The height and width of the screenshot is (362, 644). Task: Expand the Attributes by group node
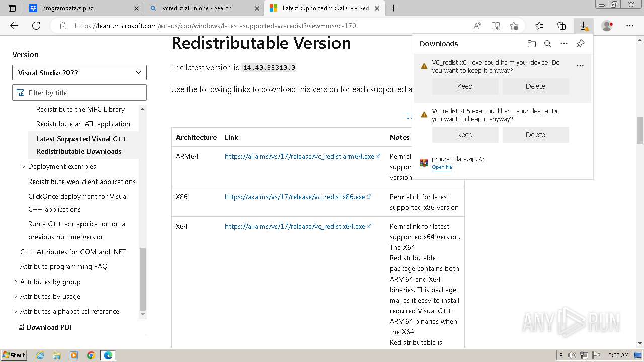(16, 282)
